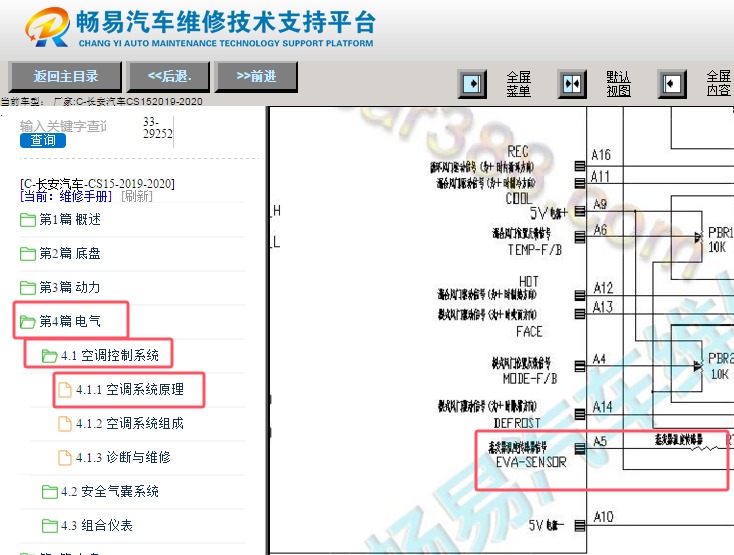Click connector pin symbol at A6
The height and width of the screenshot is (555, 734).
coord(580,237)
